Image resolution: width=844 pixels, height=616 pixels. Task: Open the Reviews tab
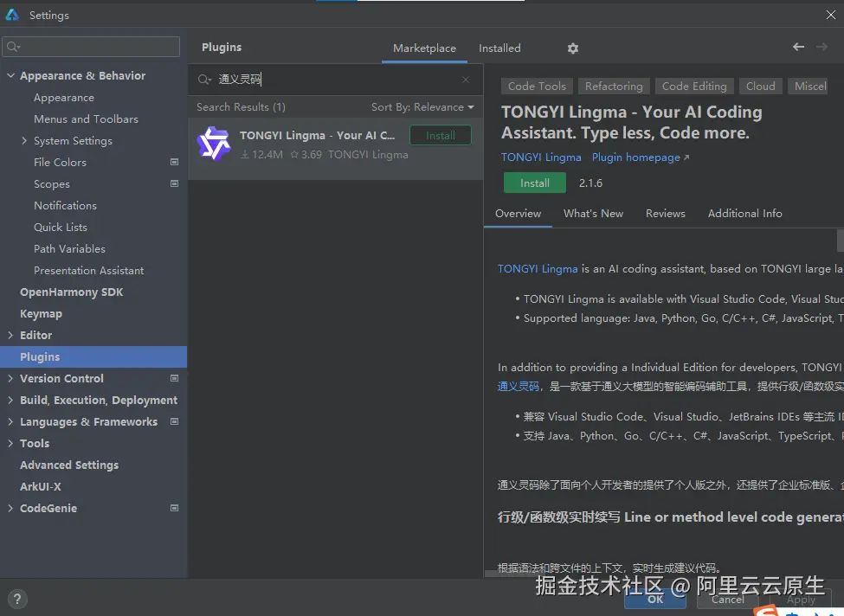666,214
